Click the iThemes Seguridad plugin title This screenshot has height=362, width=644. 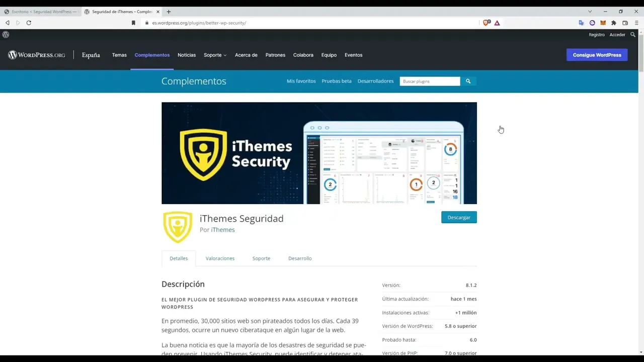click(x=242, y=218)
